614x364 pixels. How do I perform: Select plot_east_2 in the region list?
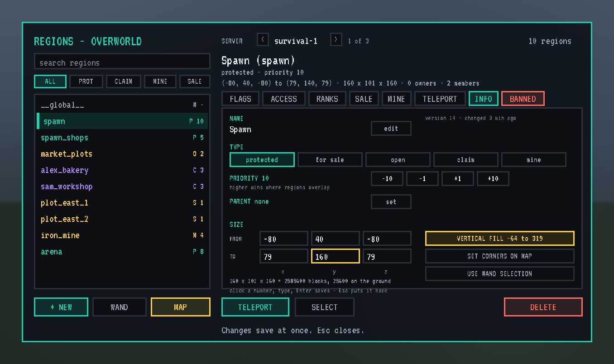122,219
